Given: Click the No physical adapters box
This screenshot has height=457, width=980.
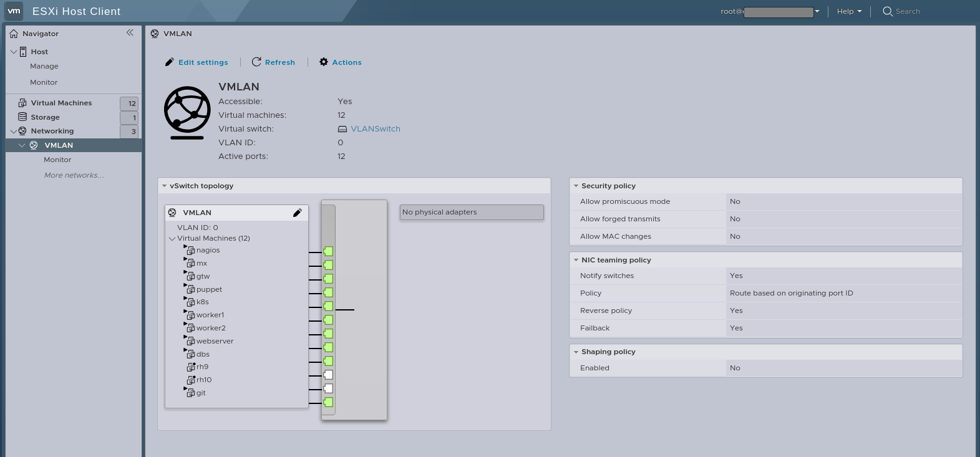Looking at the screenshot, I should point(471,213).
